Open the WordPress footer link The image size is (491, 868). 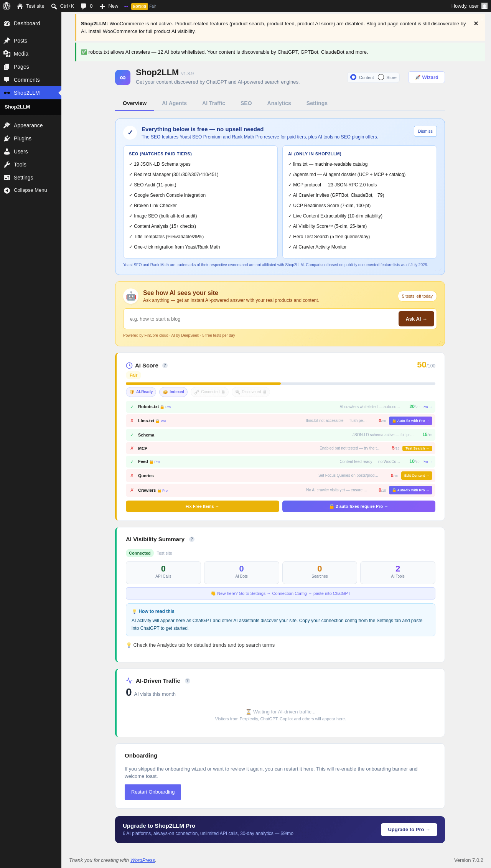(x=143, y=860)
